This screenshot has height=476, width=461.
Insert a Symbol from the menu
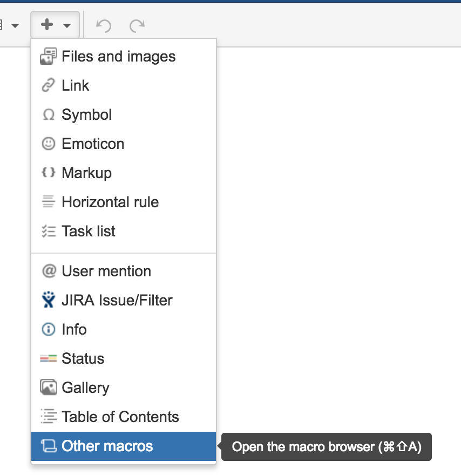tap(124, 114)
